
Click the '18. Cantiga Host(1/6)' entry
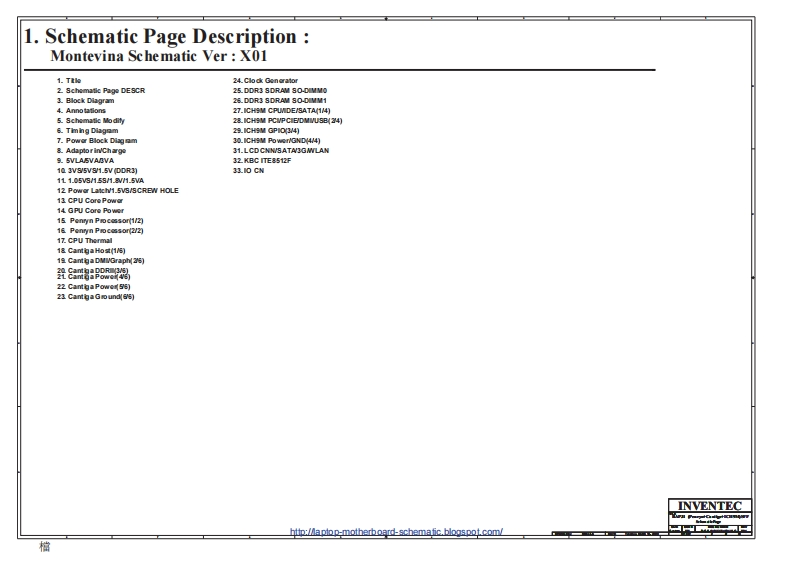pyautogui.click(x=91, y=251)
